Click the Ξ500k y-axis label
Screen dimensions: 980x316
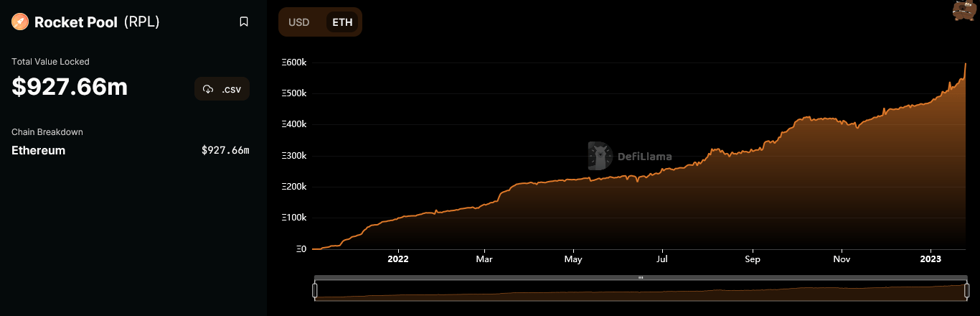(295, 93)
